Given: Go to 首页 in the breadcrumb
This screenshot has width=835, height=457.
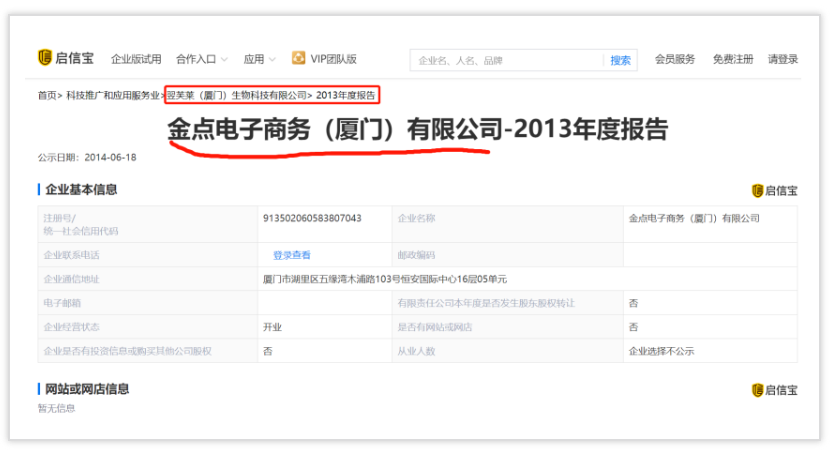Looking at the screenshot, I should point(47,95).
